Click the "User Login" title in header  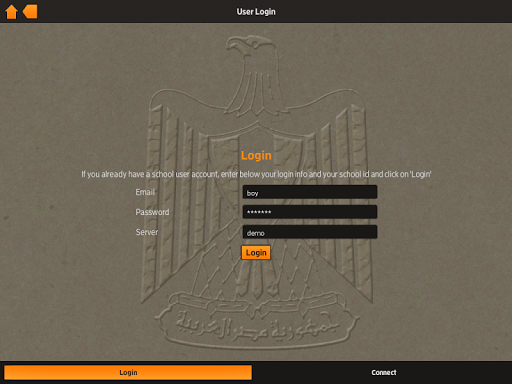pos(256,12)
